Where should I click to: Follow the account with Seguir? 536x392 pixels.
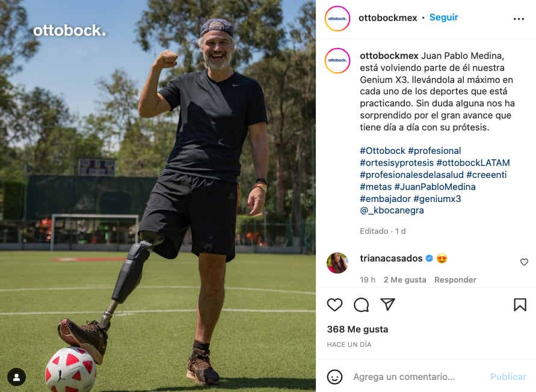click(443, 17)
